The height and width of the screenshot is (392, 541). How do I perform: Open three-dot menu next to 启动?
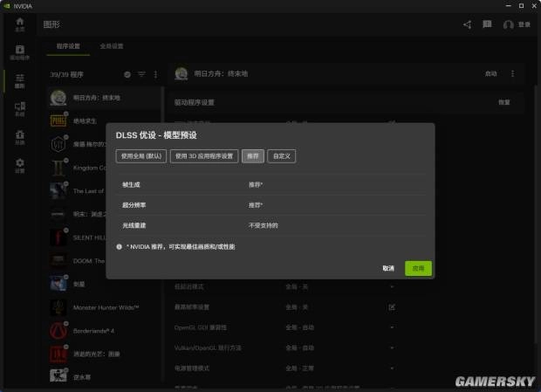pos(512,74)
